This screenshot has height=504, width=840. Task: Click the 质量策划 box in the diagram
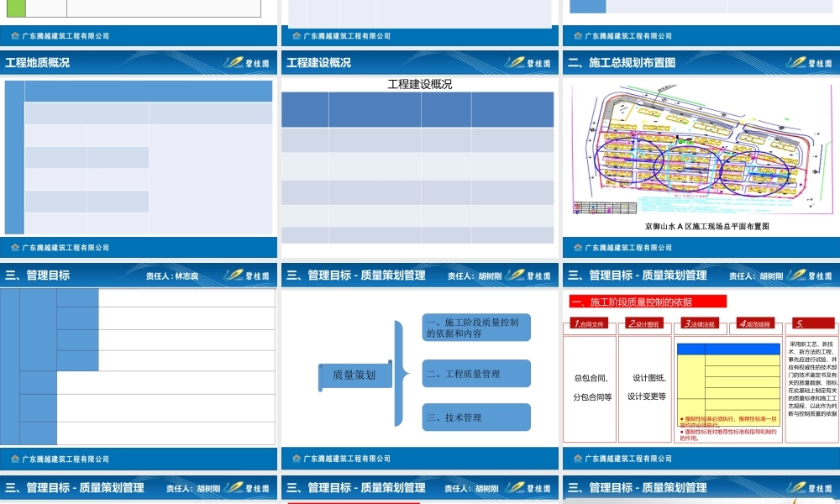point(354,375)
